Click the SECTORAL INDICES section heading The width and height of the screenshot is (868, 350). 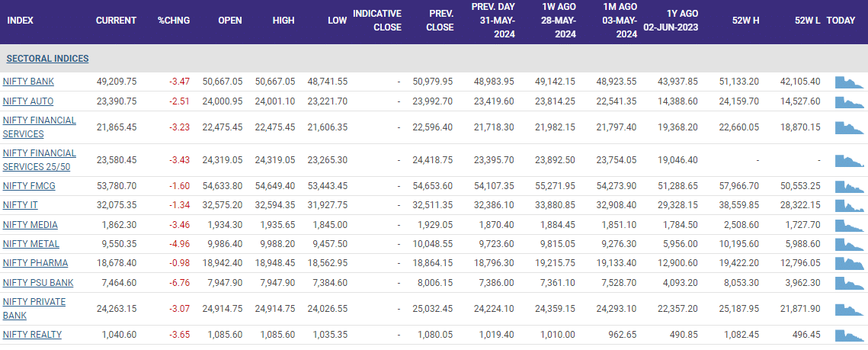coord(47,59)
